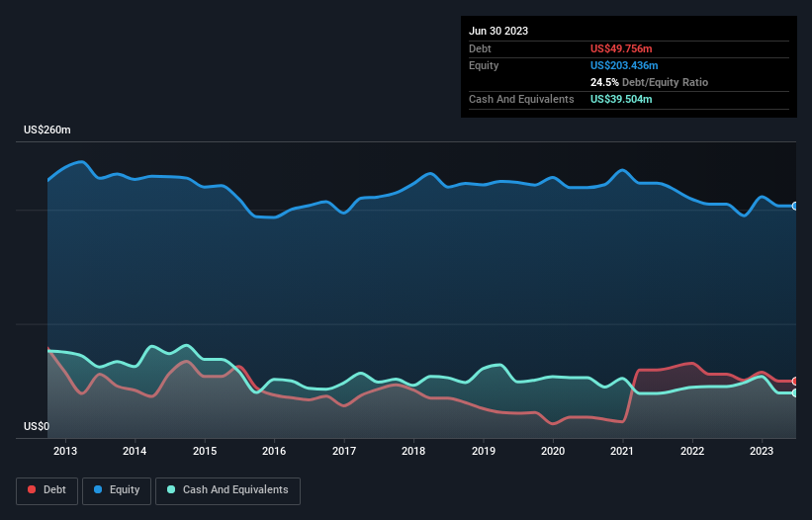
Task: Click the 2023 x-axis label
Action: pos(762,451)
